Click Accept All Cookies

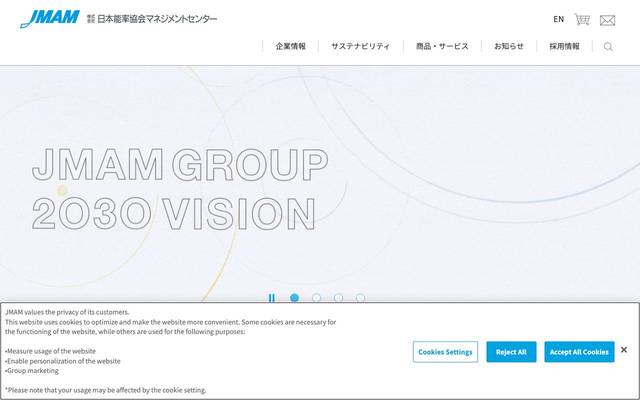click(579, 352)
